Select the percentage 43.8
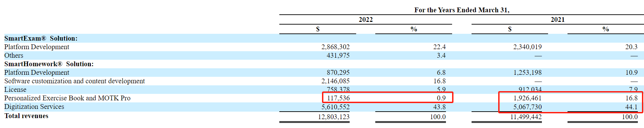Image resolution: width=644 pixels, height=128 pixels. click(439, 107)
